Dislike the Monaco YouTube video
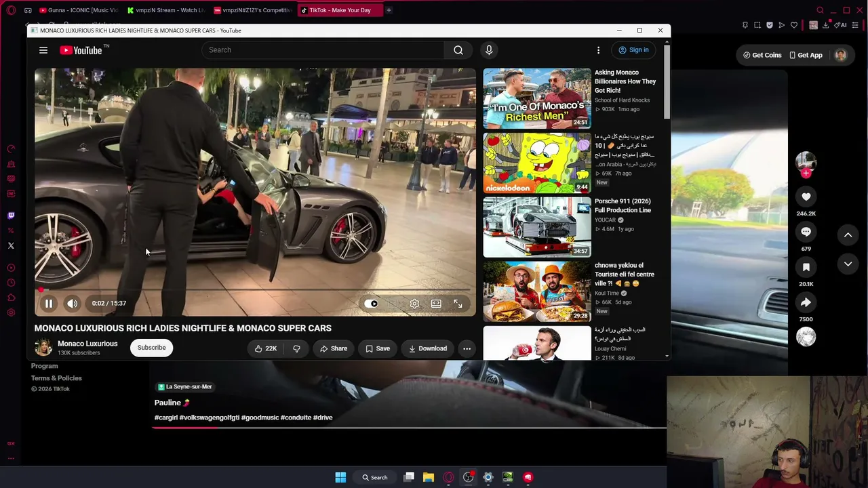The width and height of the screenshot is (868, 488). (296, 348)
